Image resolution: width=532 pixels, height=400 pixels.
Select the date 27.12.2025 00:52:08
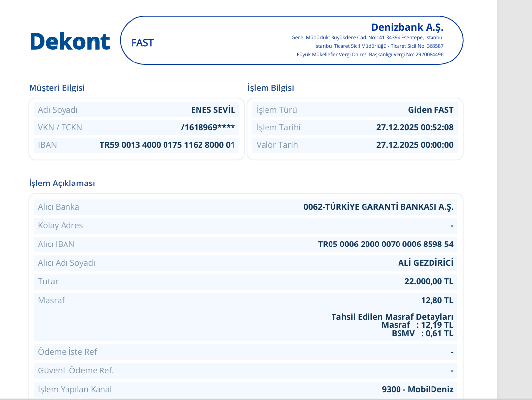click(415, 127)
